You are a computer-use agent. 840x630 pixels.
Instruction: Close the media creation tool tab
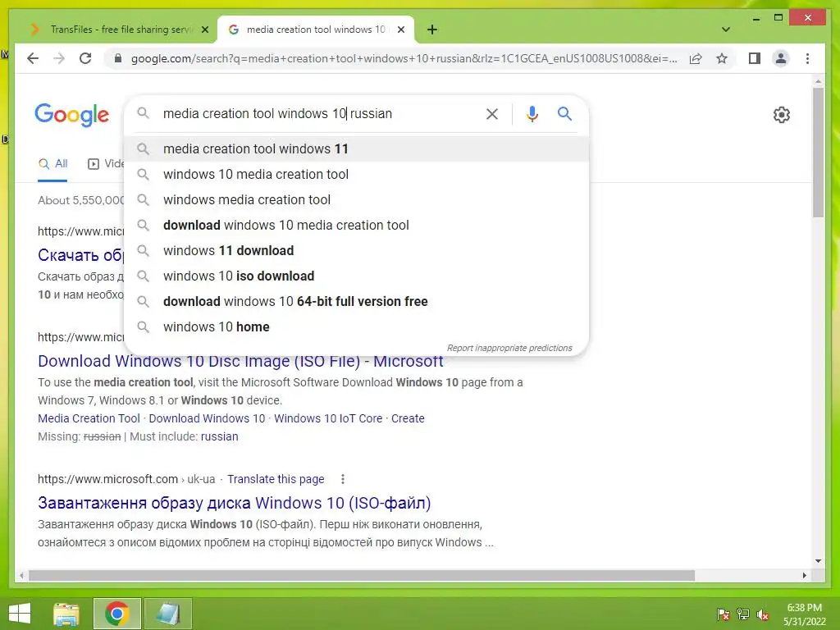click(400, 30)
